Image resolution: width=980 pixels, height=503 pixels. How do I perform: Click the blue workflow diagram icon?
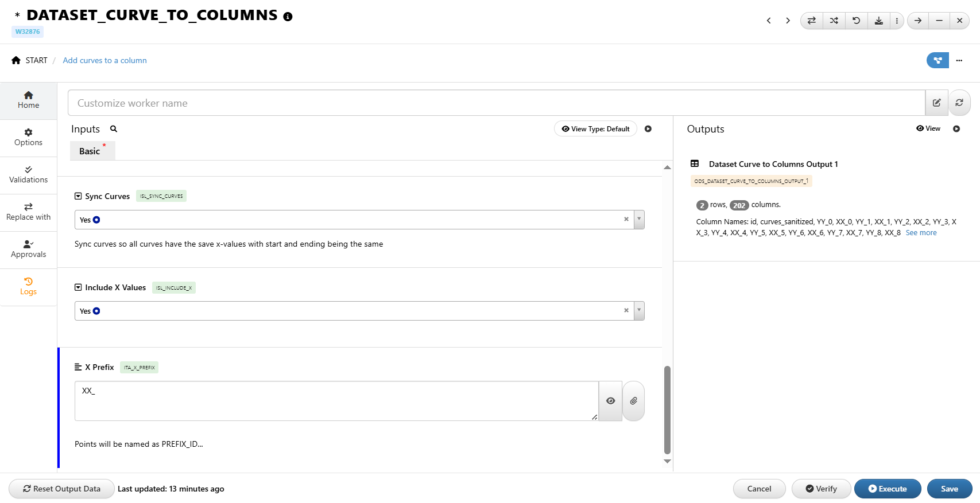pos(938,60)
